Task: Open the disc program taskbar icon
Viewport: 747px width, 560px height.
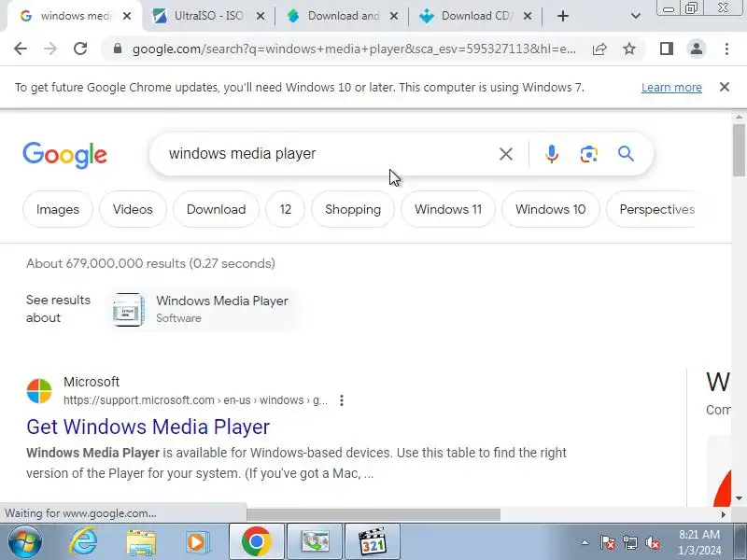Action: coord(315,541)
